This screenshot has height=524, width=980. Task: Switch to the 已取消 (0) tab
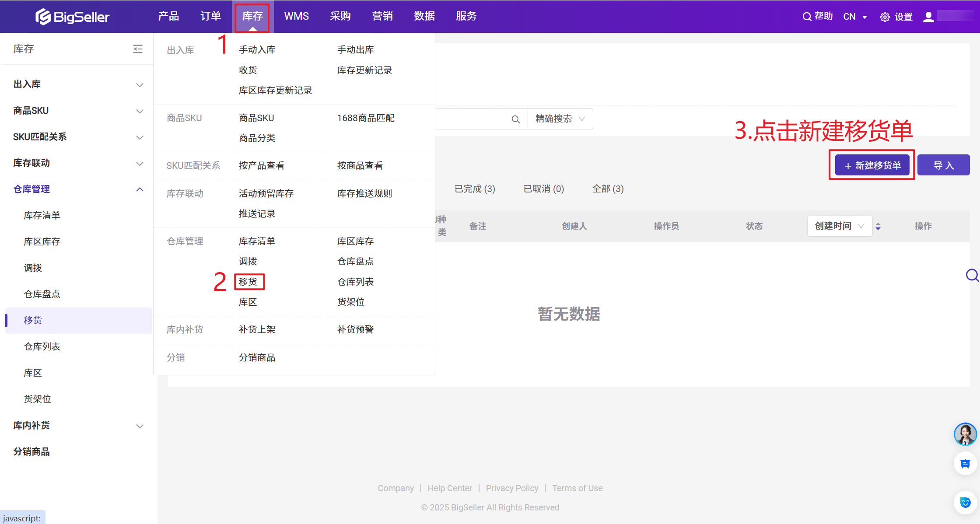click(544, 189)
